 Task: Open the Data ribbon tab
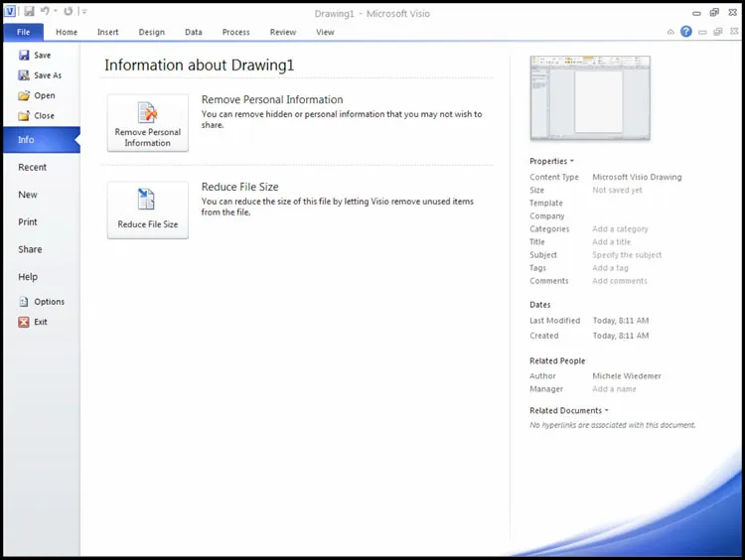194,32
